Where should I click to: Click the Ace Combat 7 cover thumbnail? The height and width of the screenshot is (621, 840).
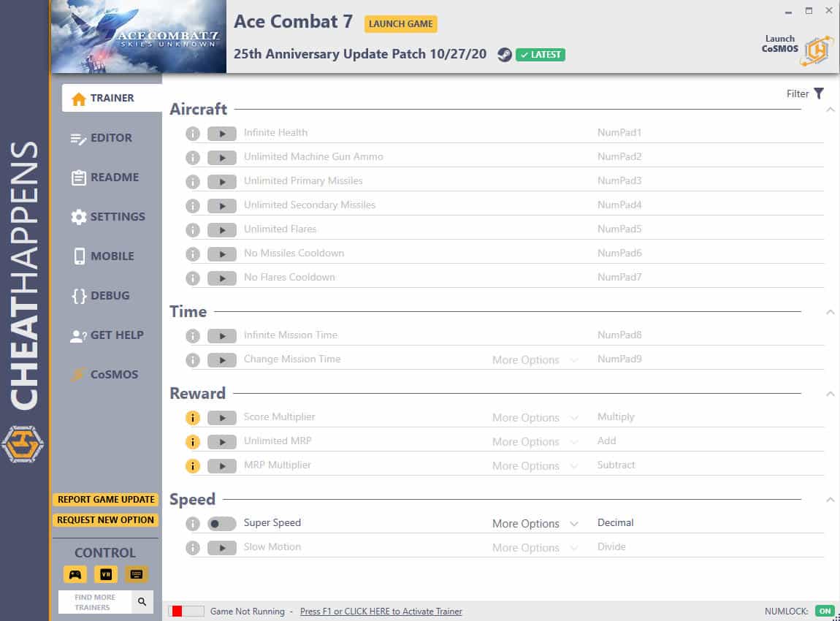(x=138, y=37)
